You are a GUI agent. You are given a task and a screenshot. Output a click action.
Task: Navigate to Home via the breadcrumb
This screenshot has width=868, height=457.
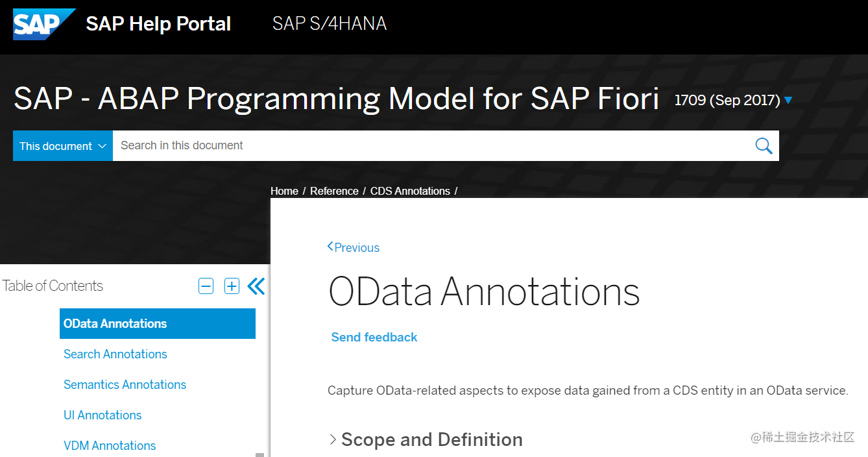point(284,191)
